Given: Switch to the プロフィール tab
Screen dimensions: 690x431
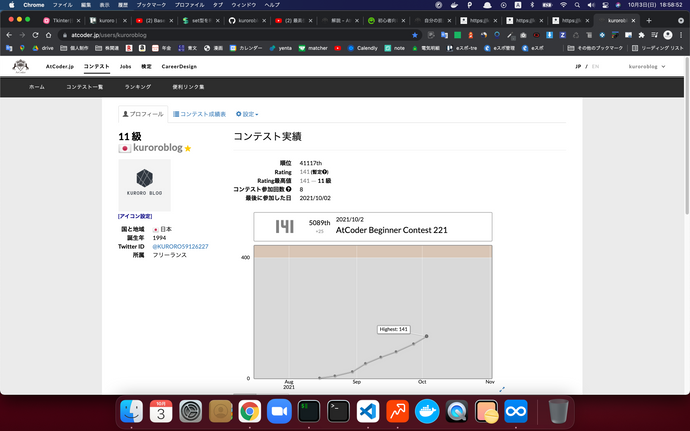Looking at the screenshot, I should (x=143, y=114).
